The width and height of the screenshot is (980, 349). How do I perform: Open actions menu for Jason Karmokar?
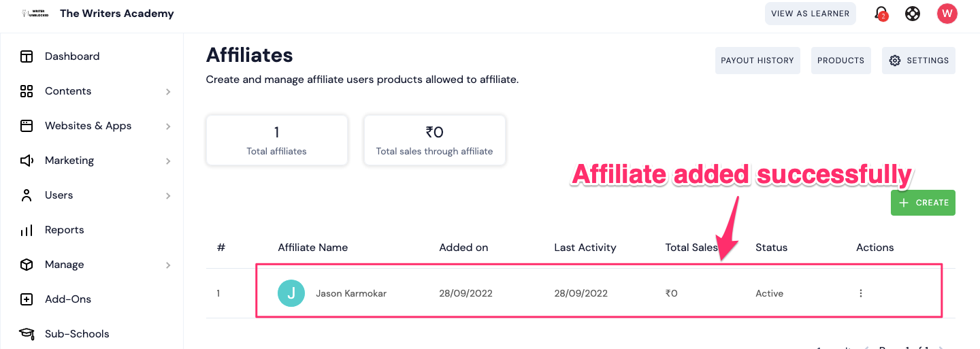(x=861, y=293)
